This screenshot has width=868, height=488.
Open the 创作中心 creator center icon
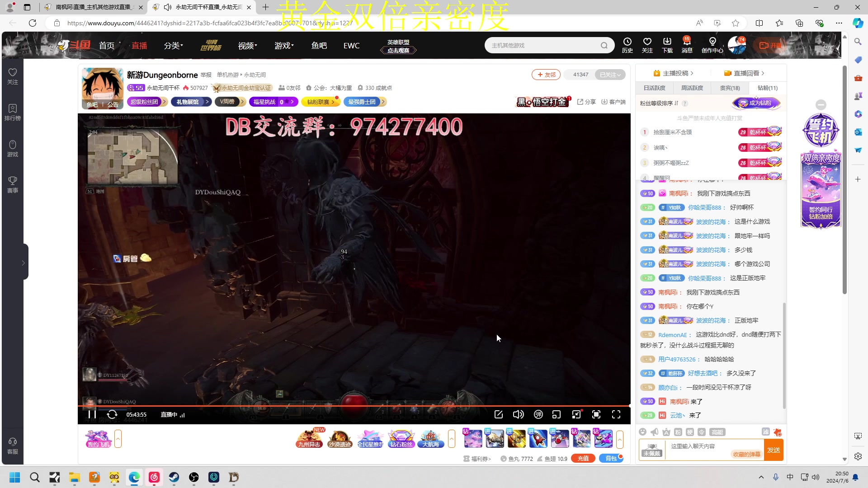(x=712, y=45)
